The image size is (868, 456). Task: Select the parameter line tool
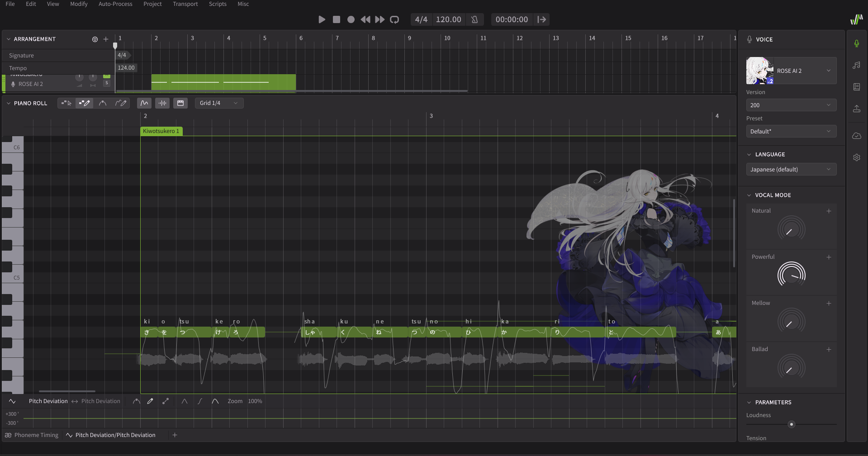[x=166, y=401]
